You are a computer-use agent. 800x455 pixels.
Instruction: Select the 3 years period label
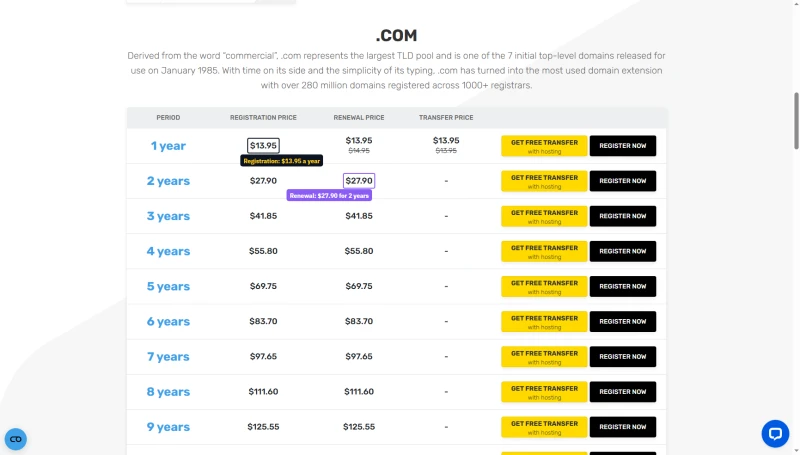168,216
